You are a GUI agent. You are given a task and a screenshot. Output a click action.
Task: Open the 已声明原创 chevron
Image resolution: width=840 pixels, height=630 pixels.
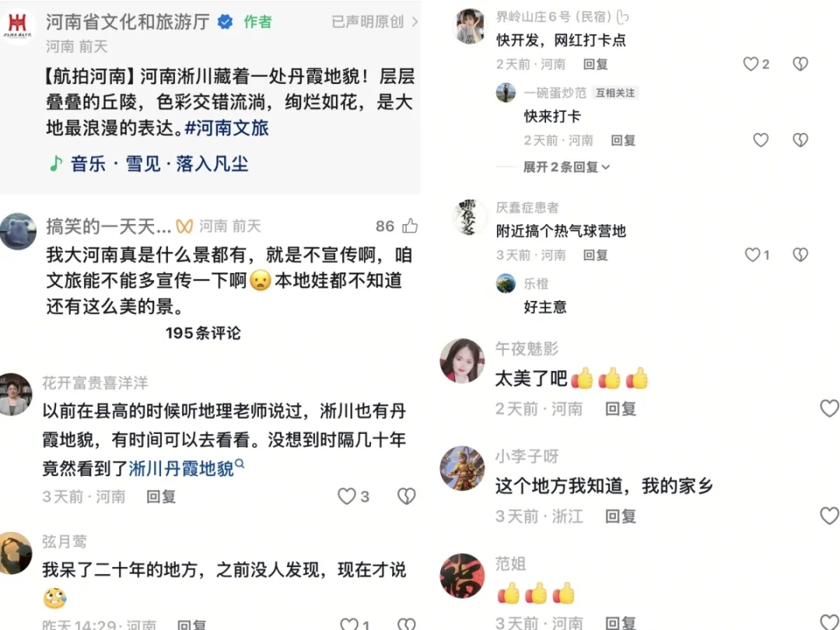click(x=415, y=22)
